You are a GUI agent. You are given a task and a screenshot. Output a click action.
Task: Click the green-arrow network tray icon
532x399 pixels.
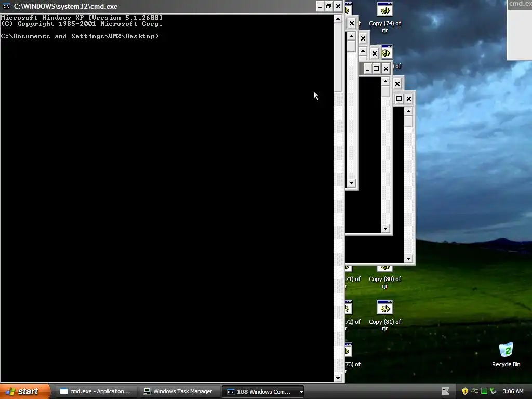(x=493, y=391)
